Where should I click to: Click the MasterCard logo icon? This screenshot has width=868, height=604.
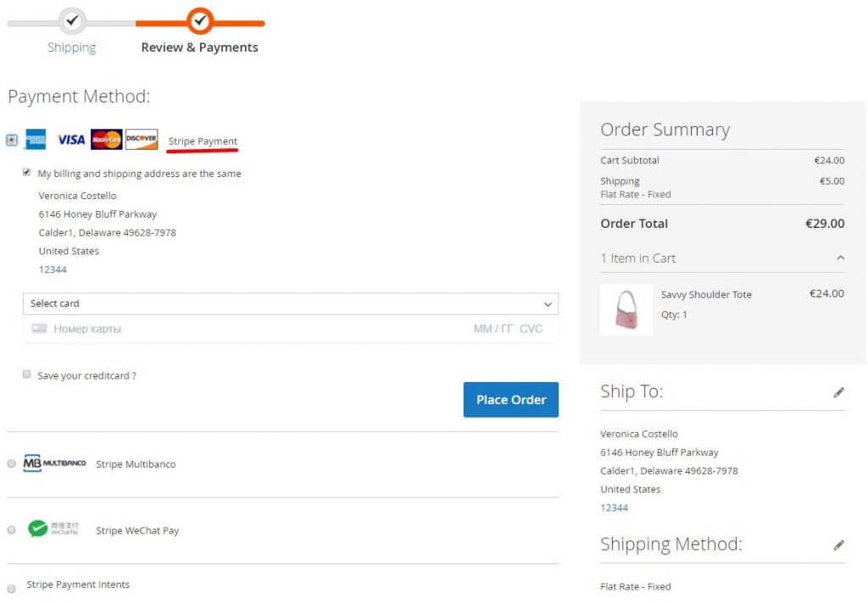tap(107, 140)
